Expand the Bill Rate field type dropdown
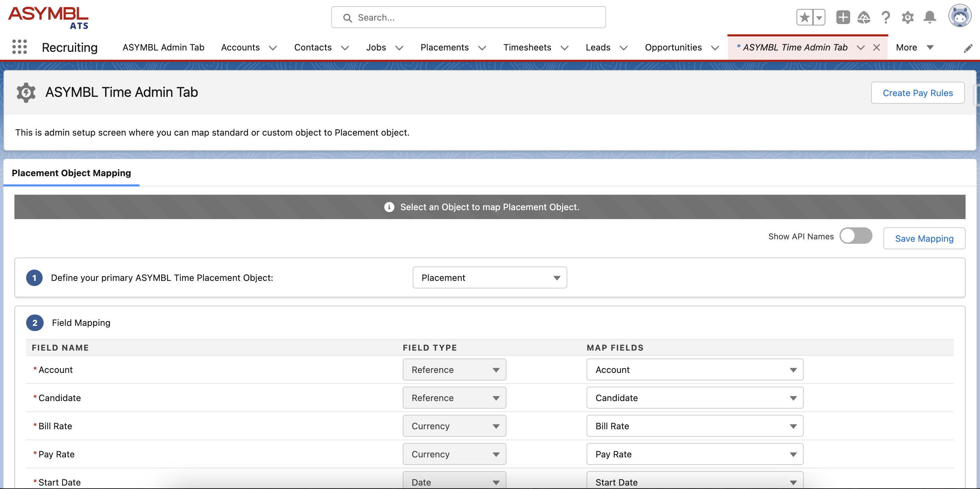This screenshot has width=980, height=489. tap(497, 426)
